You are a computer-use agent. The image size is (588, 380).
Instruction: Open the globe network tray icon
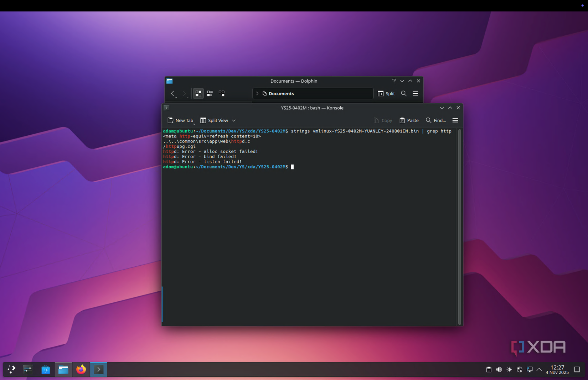[520, 370]
